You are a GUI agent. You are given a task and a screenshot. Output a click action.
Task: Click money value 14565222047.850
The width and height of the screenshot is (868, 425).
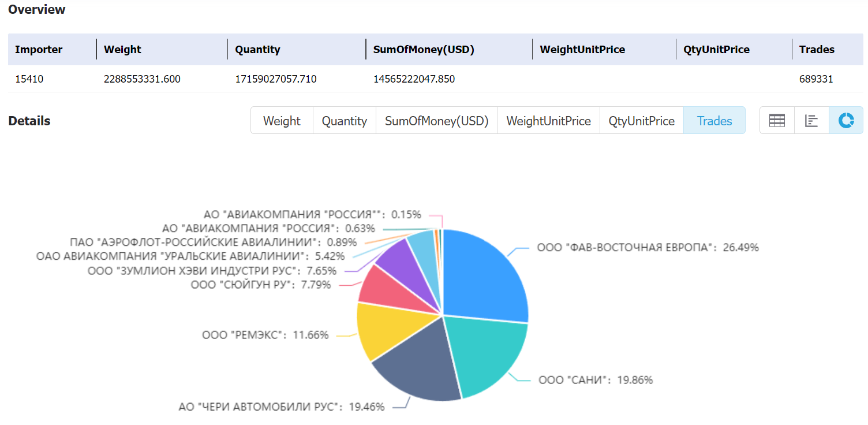pos(414,79)
